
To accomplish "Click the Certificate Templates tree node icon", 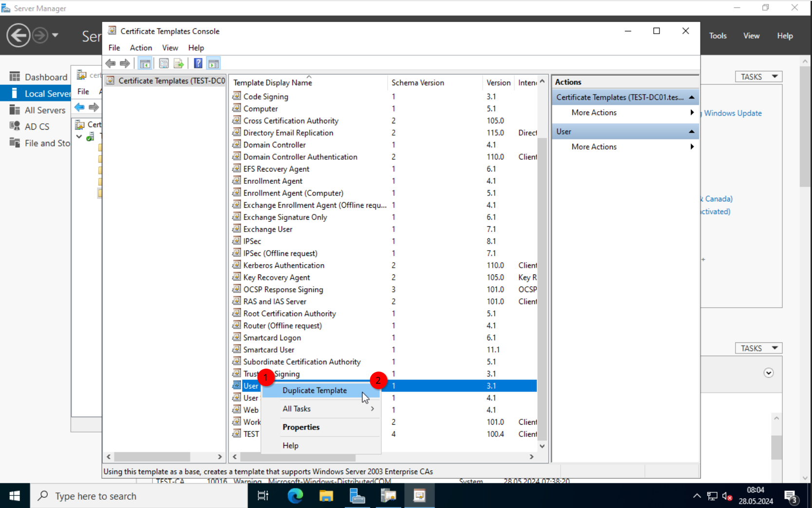I will tap(111, 80).
